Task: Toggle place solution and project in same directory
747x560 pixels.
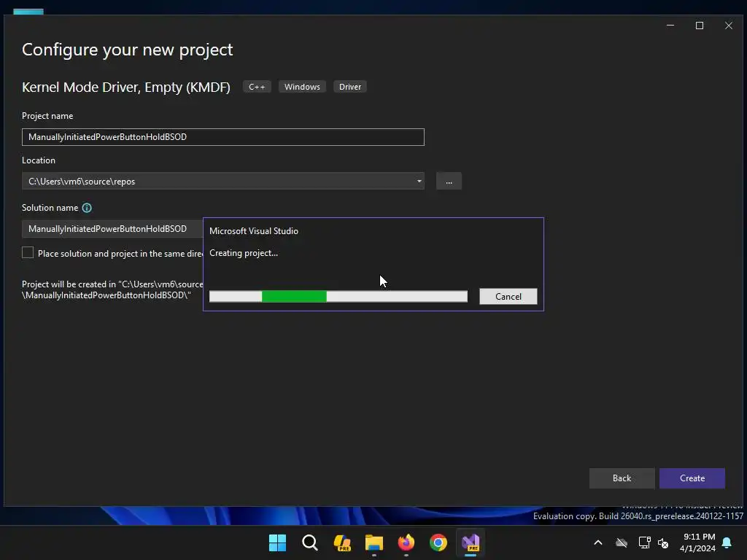Action: tap(28, 252)
